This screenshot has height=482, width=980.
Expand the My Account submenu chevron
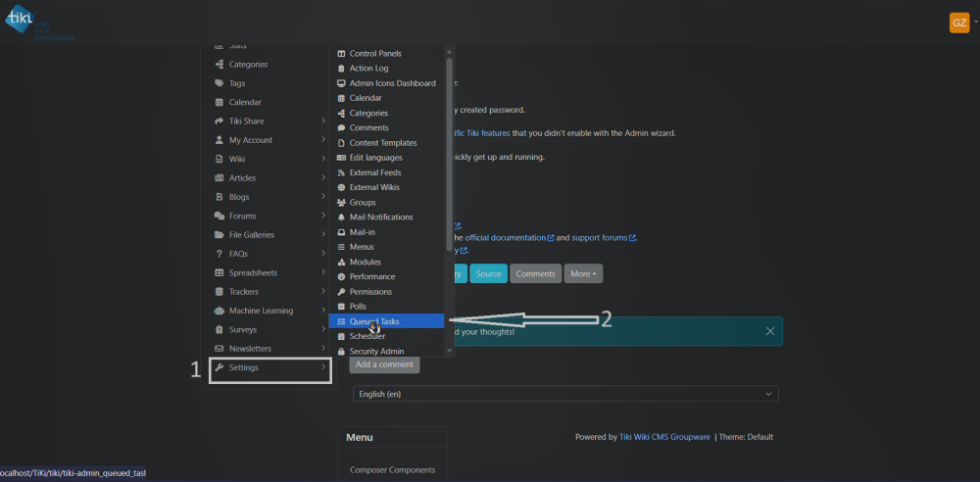323,139
